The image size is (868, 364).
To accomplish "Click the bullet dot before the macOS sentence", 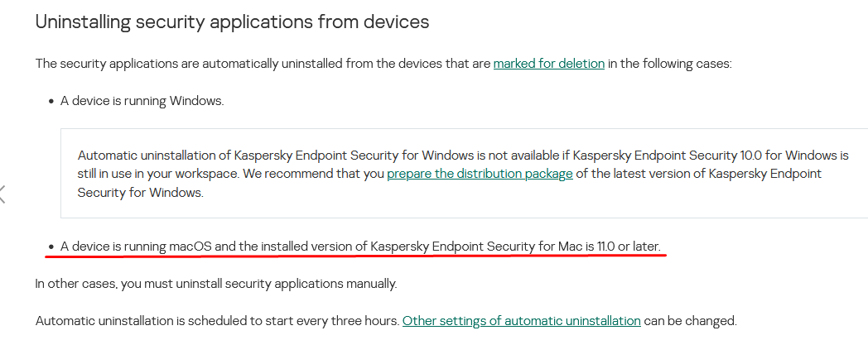I will [51, 247].
